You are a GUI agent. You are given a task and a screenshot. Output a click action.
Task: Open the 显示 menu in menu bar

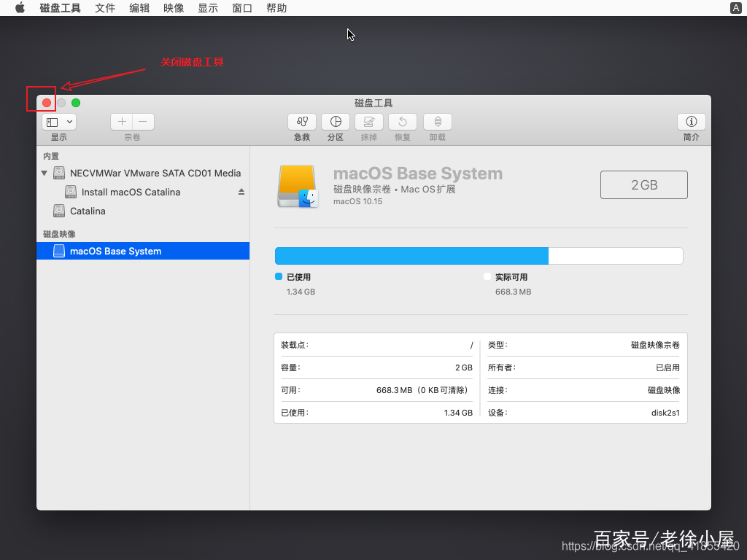pyautogui.click(x=208, y=8)
